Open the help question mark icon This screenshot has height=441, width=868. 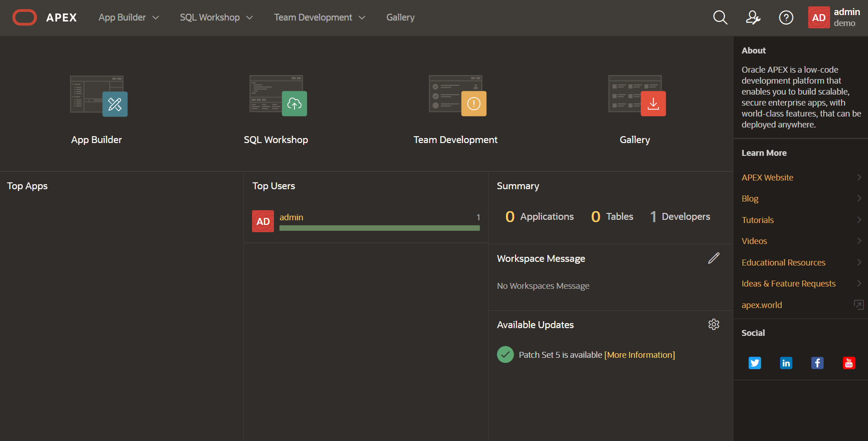(786, 18)
